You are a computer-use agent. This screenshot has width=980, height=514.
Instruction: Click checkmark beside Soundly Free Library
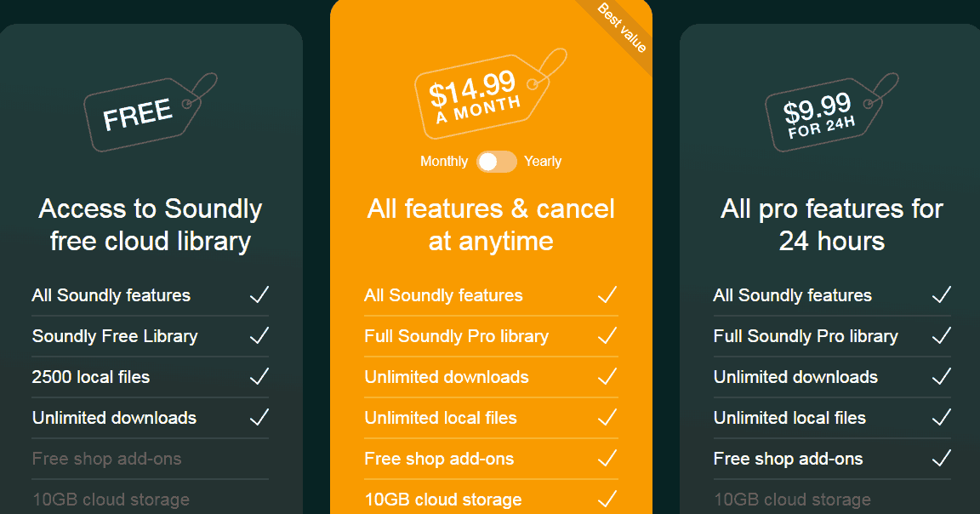(x=259, y=336)
